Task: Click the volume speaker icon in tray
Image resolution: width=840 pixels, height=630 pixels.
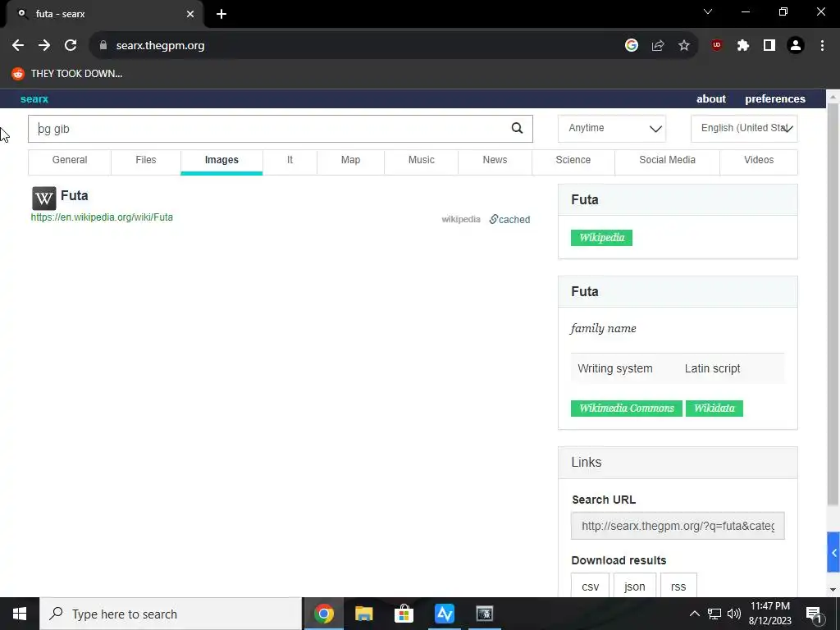Action: click(x=734, y=614)
